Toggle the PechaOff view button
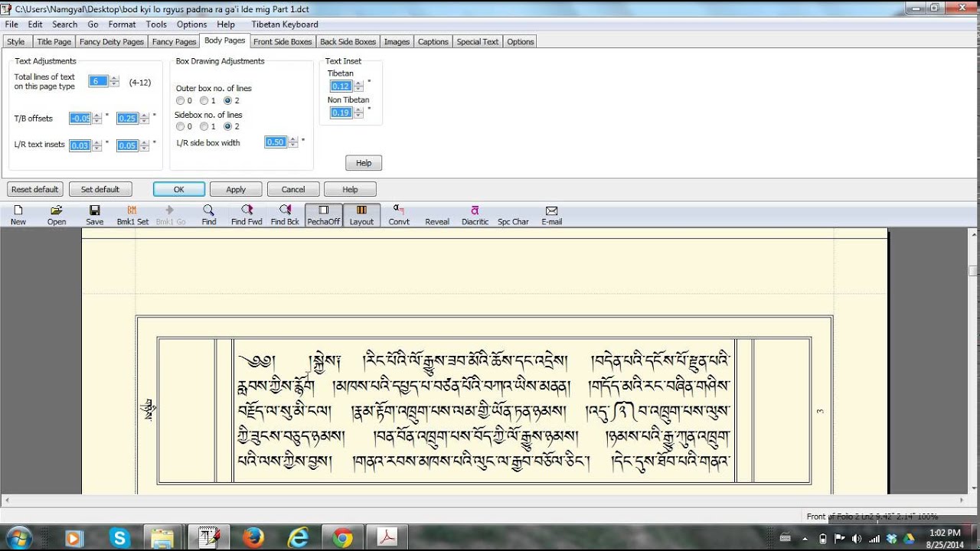Screen dimensions: 980x551 (x=323, y=215)
